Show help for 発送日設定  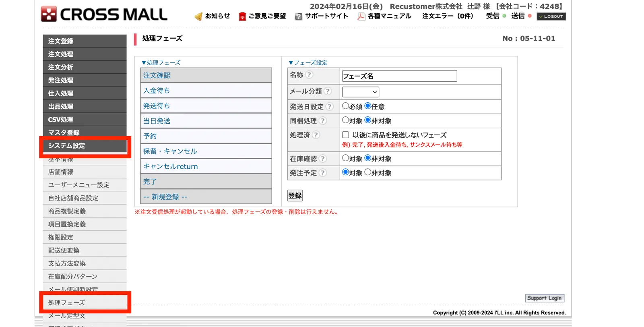(x=329, y=106)
